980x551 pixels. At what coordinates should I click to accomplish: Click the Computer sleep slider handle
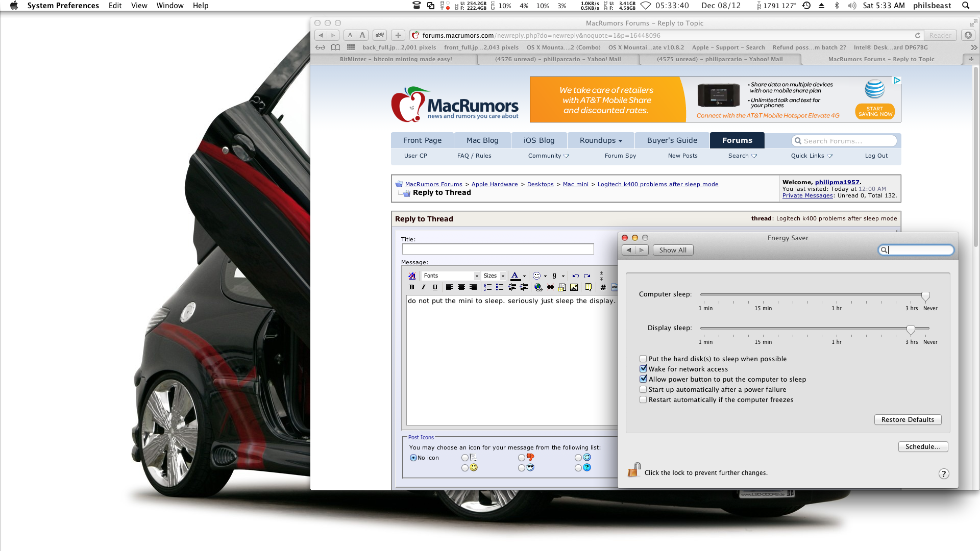(x=925, y=296)
